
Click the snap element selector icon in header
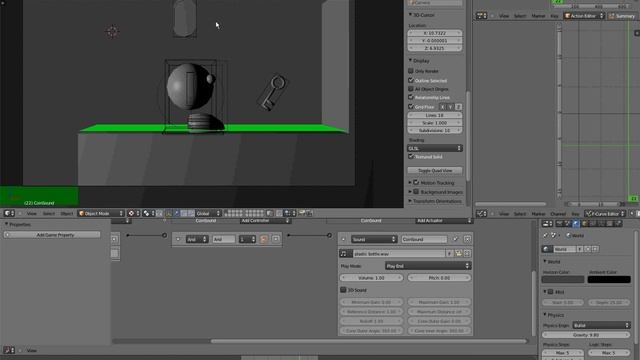(290, 213)
